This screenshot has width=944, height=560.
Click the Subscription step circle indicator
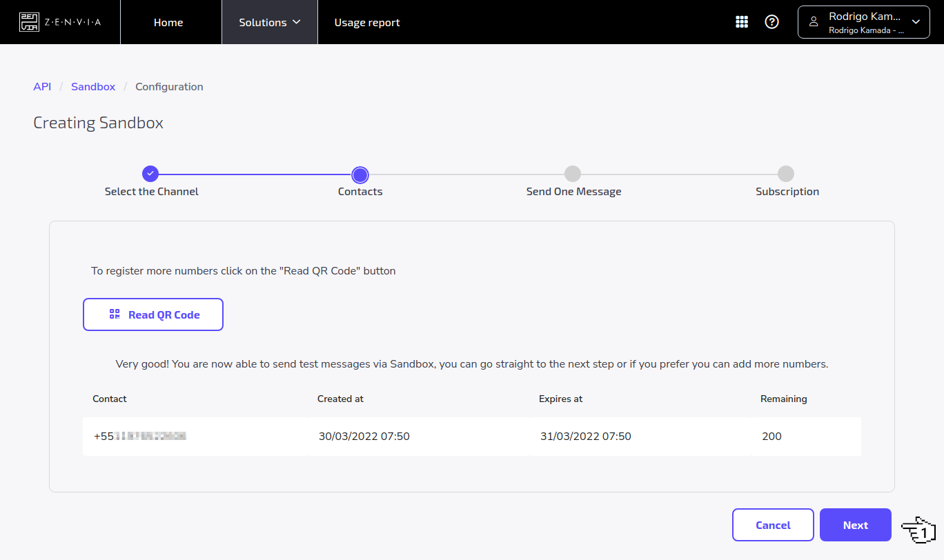786,174
